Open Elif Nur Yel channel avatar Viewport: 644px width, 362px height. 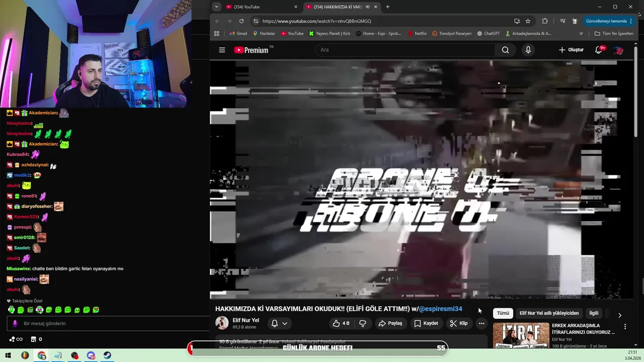[222, 323]
